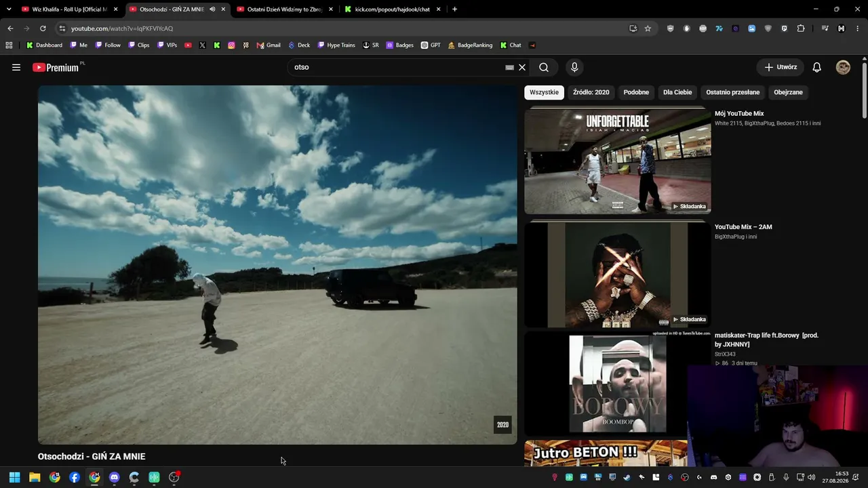Open the Chrome three-dot menu
The width and height of the screenshot is (868, 488).
858,28
